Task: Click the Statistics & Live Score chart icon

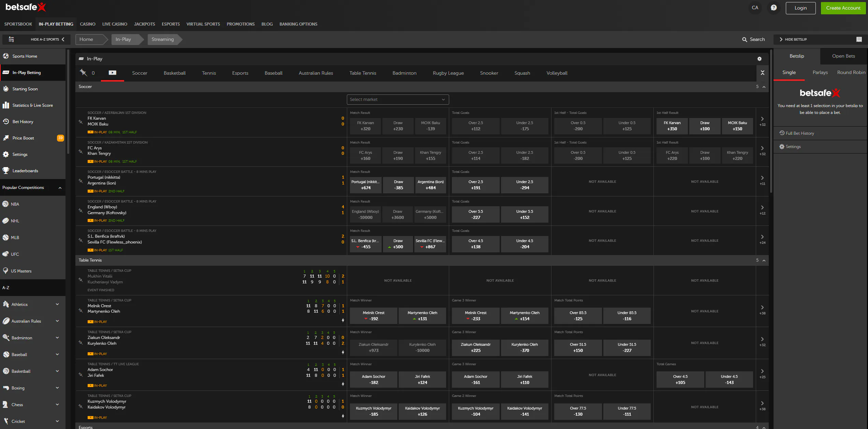Action: pyautogui.click(x=6, y=105)
